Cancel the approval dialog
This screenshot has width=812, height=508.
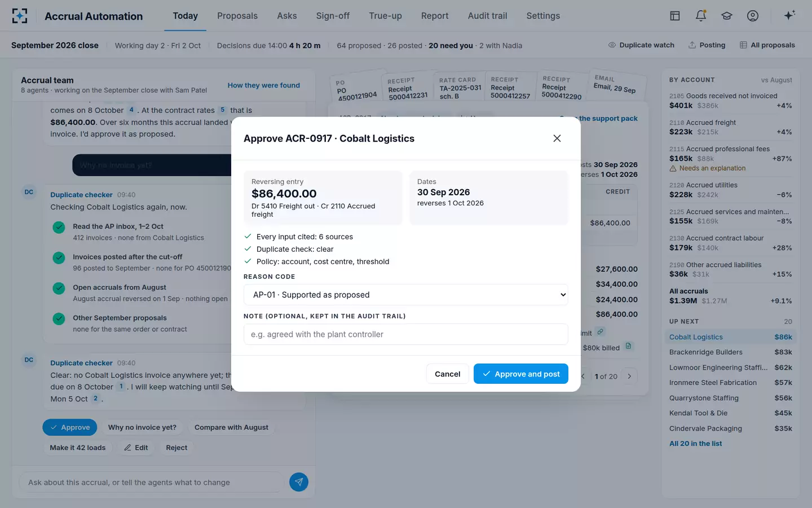[447, 374]
